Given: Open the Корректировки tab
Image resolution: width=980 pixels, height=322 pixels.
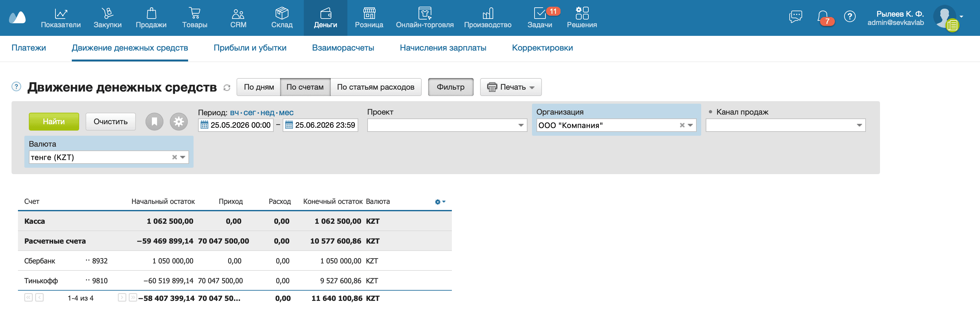Looking at the screenshot, I should [543, 48].
